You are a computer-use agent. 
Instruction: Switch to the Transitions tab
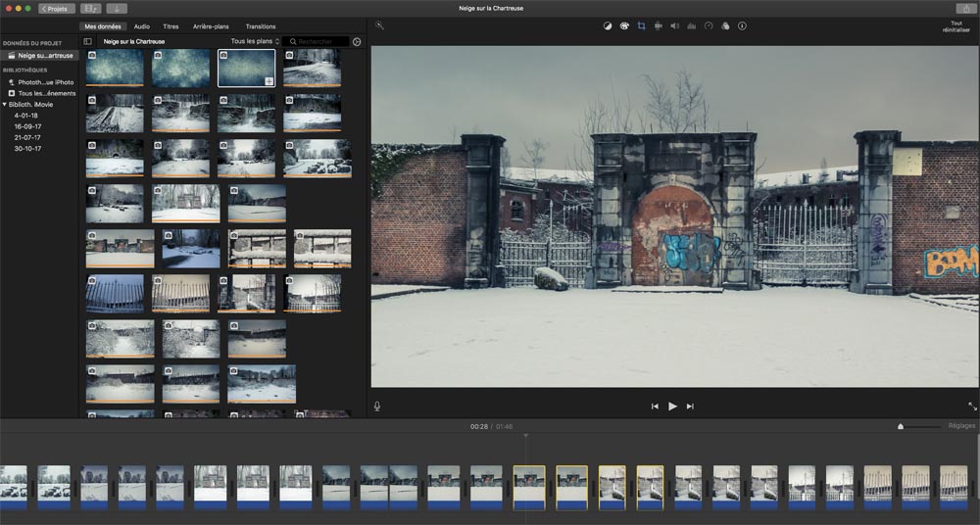pyautogui.click(x=261, y=26)
